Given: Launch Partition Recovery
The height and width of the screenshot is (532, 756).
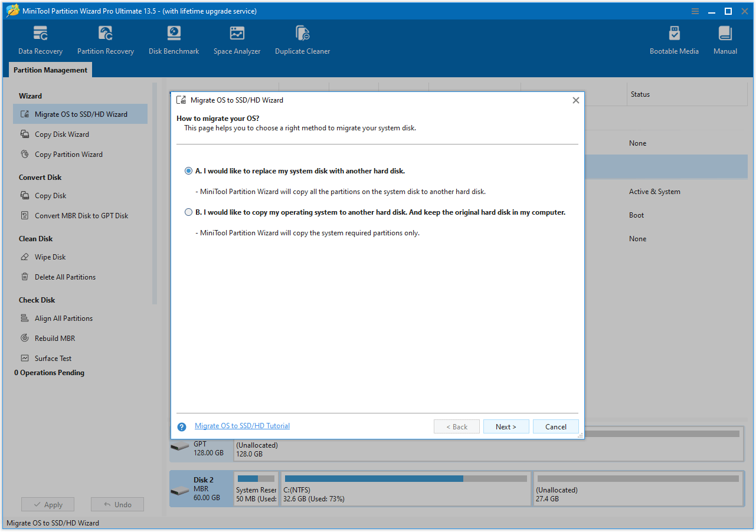Looking at the screenshot, I should [x=106, y=39].
